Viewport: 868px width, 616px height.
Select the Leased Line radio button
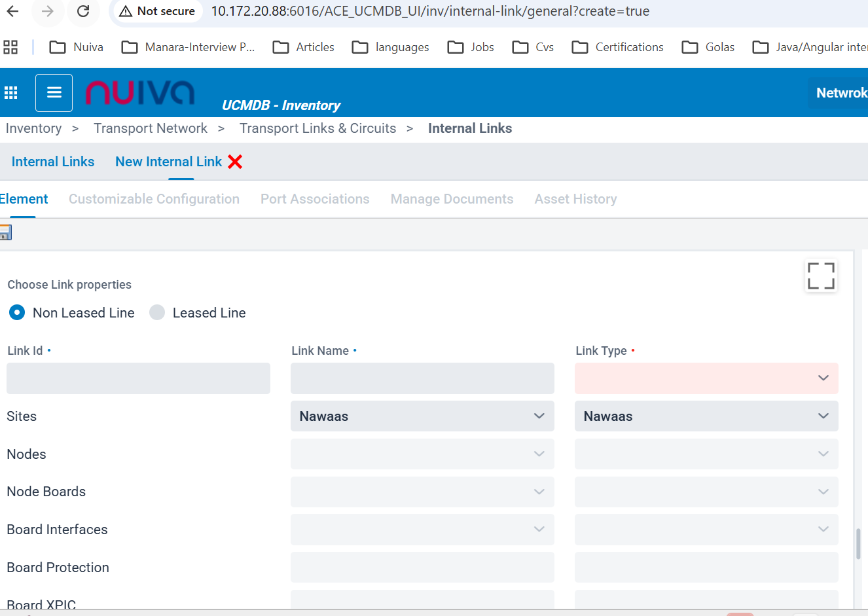(157, 313)
